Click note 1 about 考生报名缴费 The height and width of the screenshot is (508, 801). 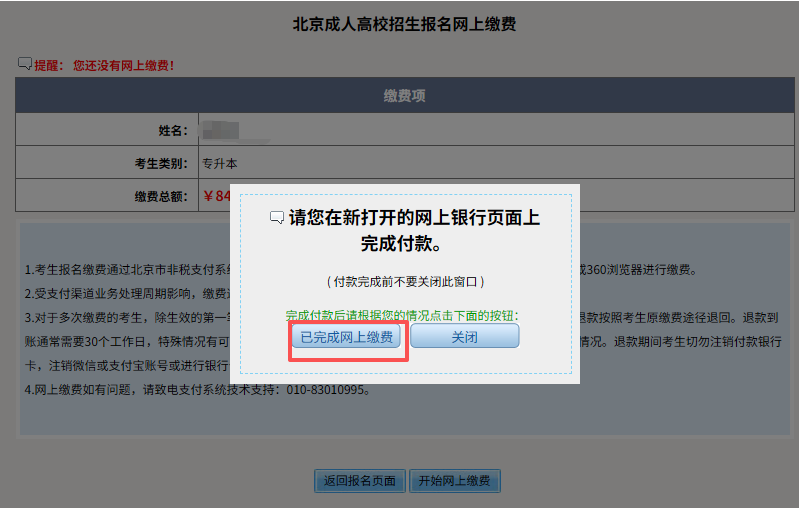130,271
